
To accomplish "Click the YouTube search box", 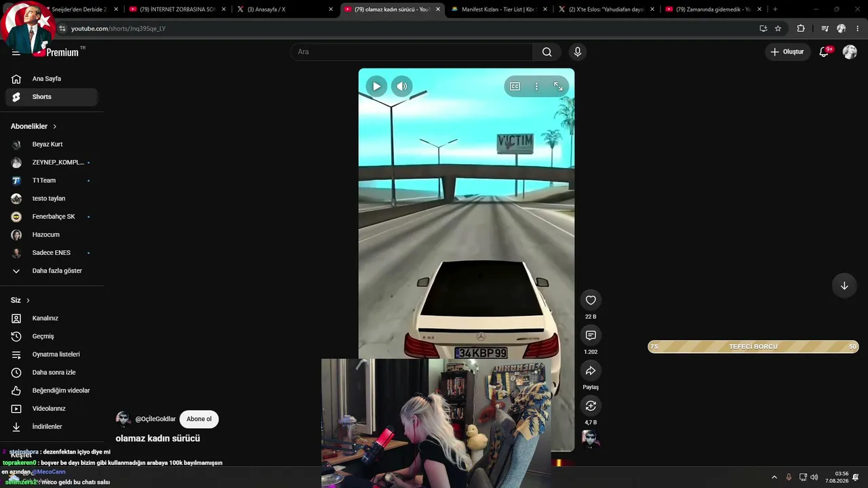I will pyautogui.click(x=412, y=52).
